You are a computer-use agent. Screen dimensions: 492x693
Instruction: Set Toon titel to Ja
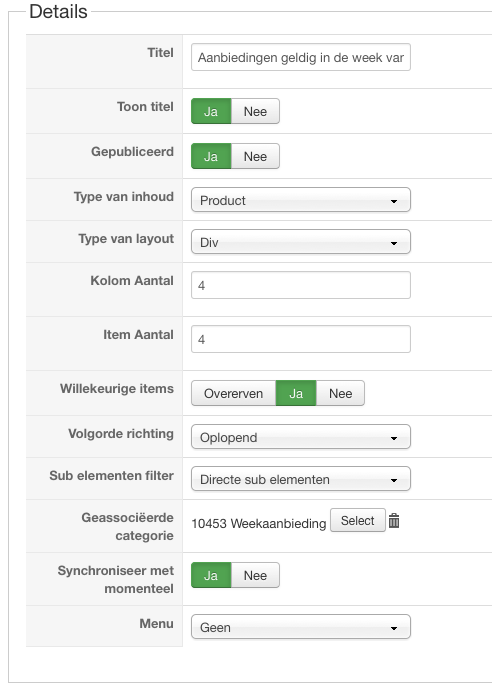tap(211, 111)
